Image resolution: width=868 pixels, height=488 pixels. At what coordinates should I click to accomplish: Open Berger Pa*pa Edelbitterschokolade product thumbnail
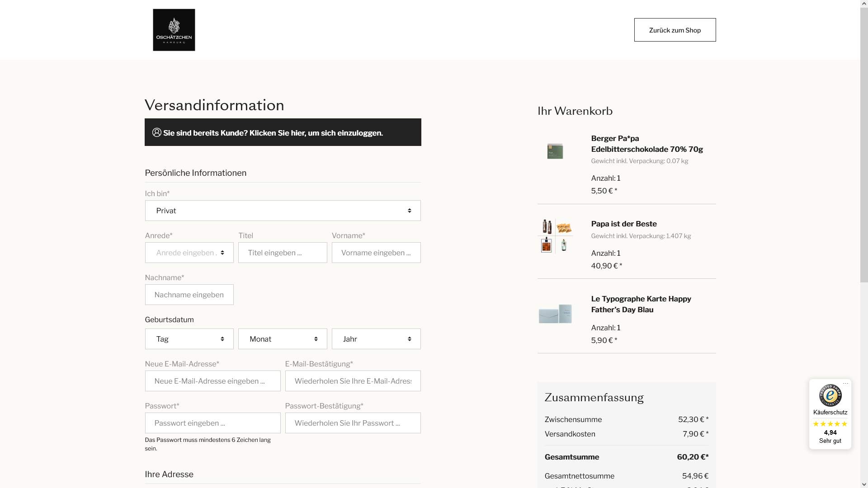pos(555,151)
